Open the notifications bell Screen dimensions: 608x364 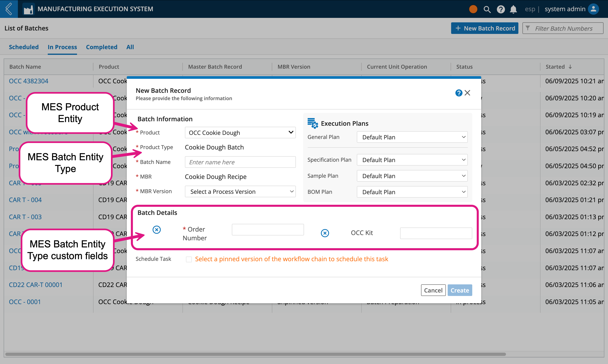pos(513,9)
